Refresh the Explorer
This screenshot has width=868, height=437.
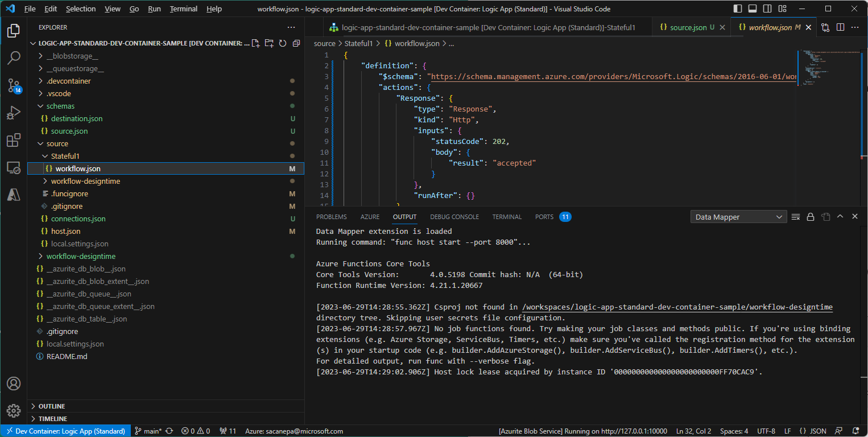(x=283, y=43)
